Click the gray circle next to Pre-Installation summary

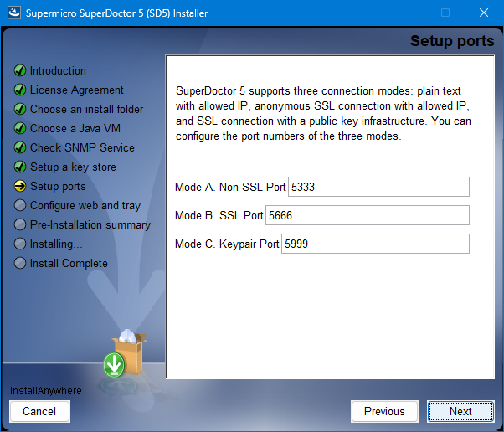coord(20,225)
